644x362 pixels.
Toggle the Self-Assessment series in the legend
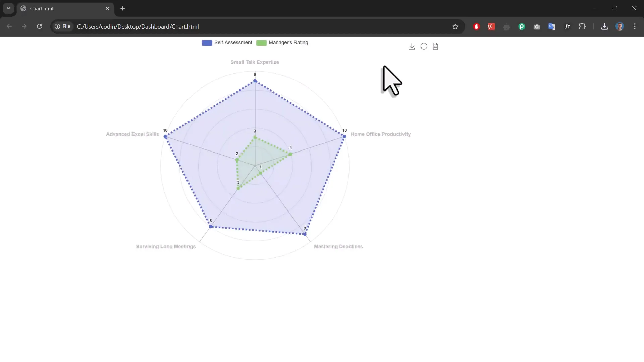(x=233, y=43)
